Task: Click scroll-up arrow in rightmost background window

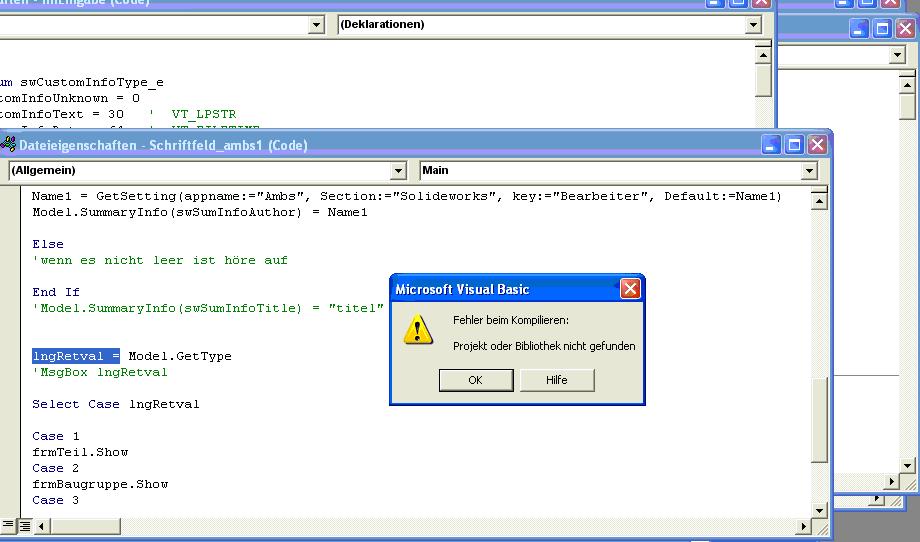Action: click(907, 85)
